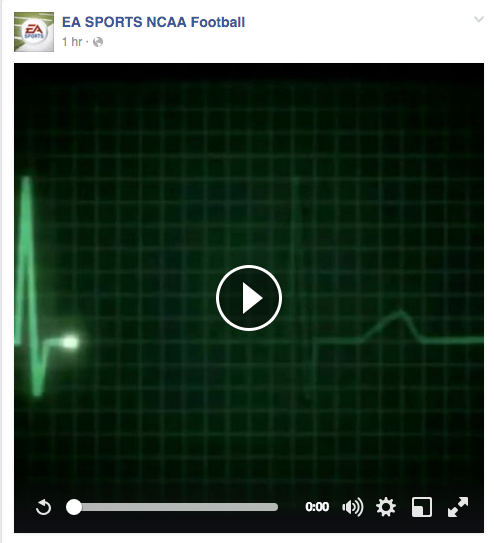Enter fullscreen using the diagonal arrows icon
Image resolution: width=494 pixels, height=543 pixels.
pyautogui.click(x=458, y=507)
